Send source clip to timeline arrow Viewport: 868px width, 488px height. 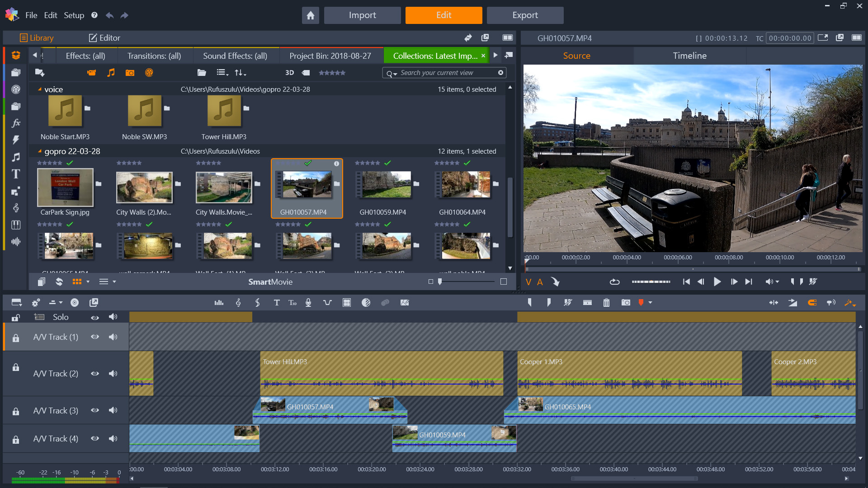click(x=556, y=282)
